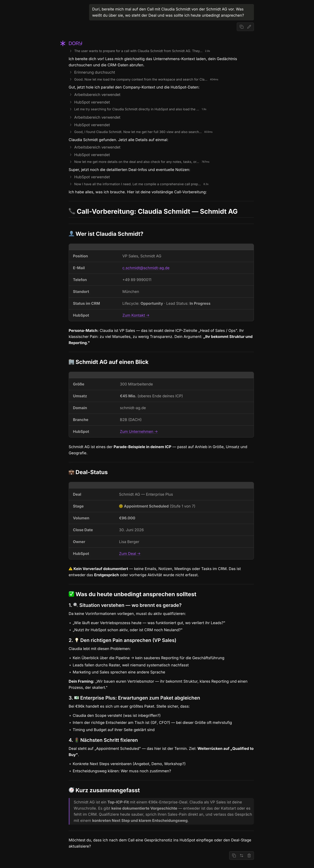Viewport: 314px width, 868px height.
Task: Expand the 'Now let me get more details' reasoning
Action: point(136,162)
